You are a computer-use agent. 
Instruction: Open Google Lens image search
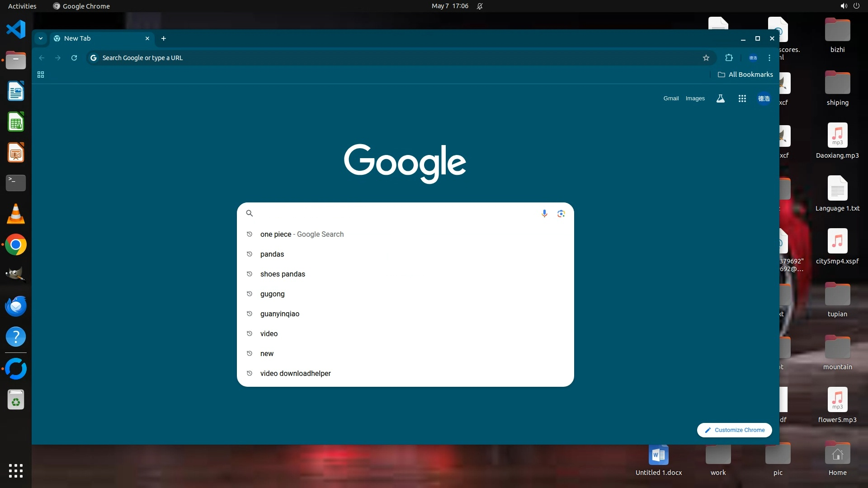click(x=561, y=213)
